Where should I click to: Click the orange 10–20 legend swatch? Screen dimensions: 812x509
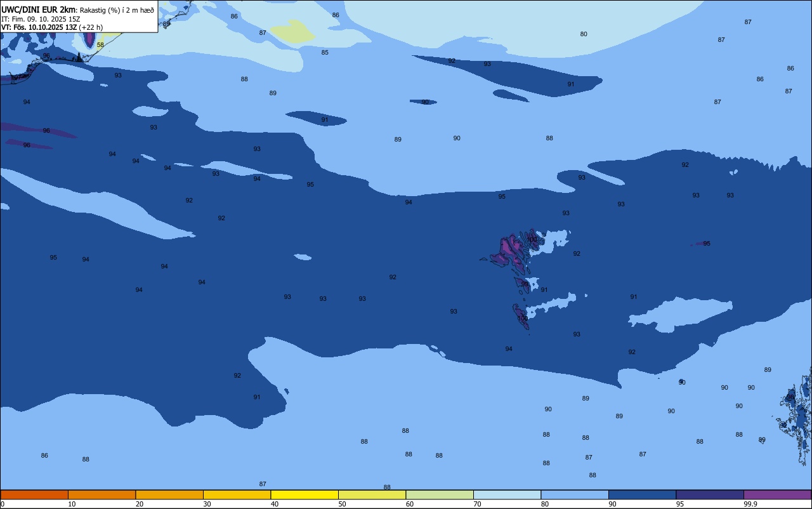coord(101,494)
